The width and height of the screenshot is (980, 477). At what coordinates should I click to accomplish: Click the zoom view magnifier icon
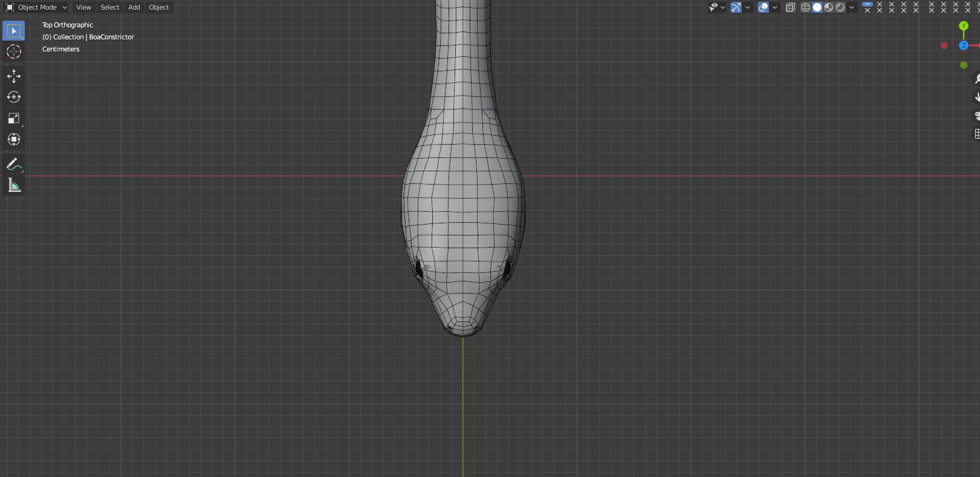[977, 79]
